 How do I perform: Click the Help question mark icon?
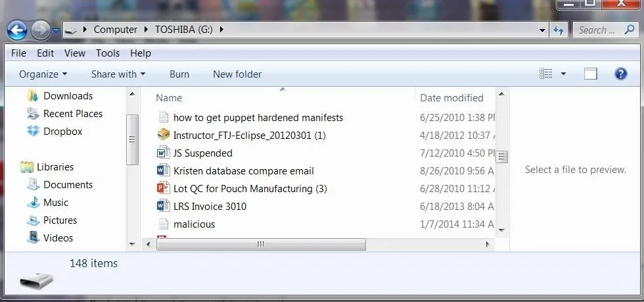(x=620, y=74)
